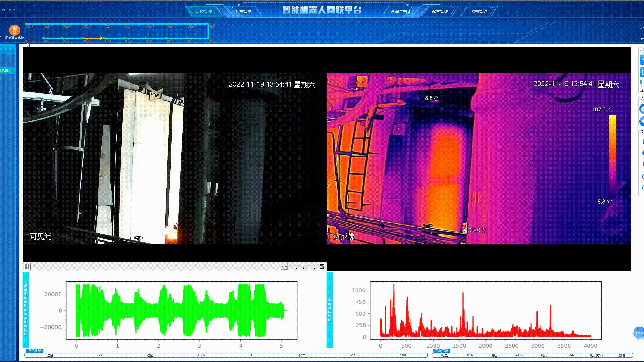Viewport: 644px width, 362px height.
Task: Mute the video with the speaker icon
Action: tap(284, 266)
